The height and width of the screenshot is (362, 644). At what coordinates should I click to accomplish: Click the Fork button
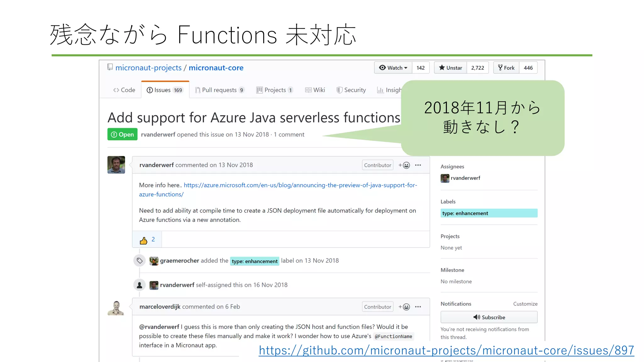[x=506, y=68]
